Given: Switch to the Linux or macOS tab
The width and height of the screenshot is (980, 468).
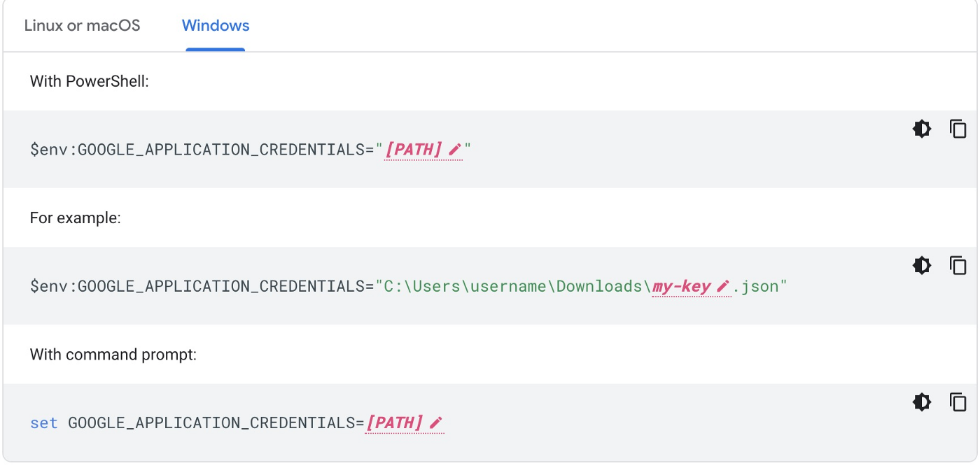Looking at the screenshot, I should (82, 26).
